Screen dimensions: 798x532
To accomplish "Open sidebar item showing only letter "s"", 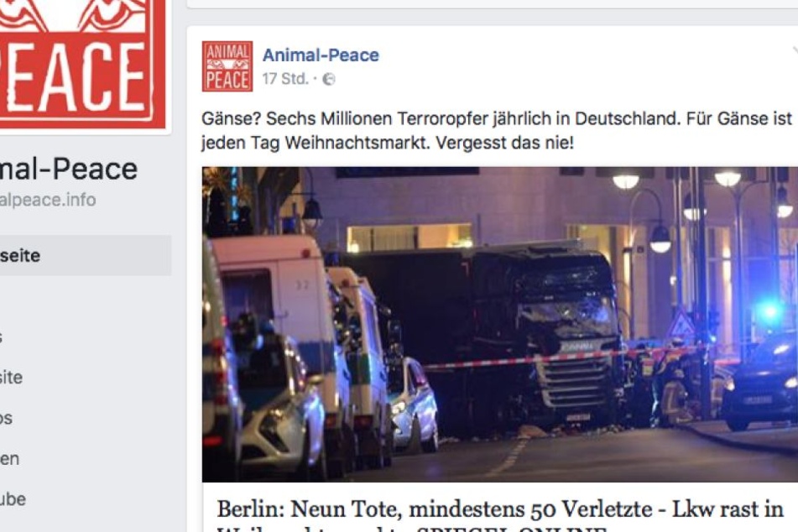I will (2, 336).
